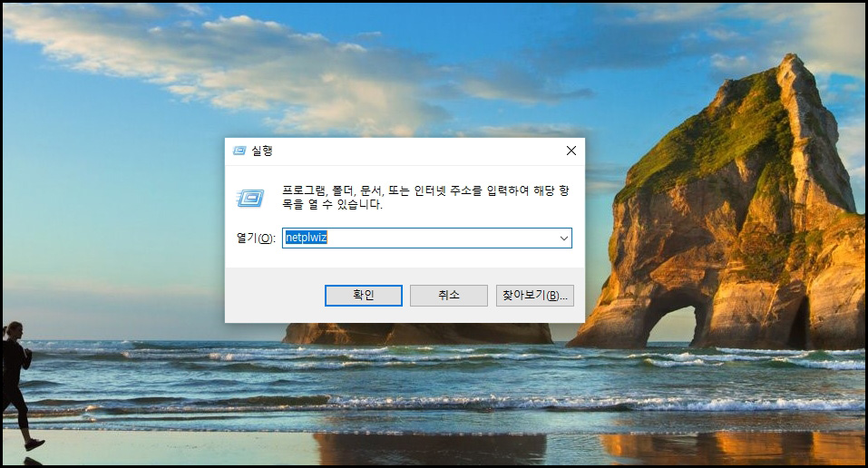The width and height of the screenshot is (868, 468).
Task: Open the 찾아보기(B)... browse dialog
Action: (535, 295)
